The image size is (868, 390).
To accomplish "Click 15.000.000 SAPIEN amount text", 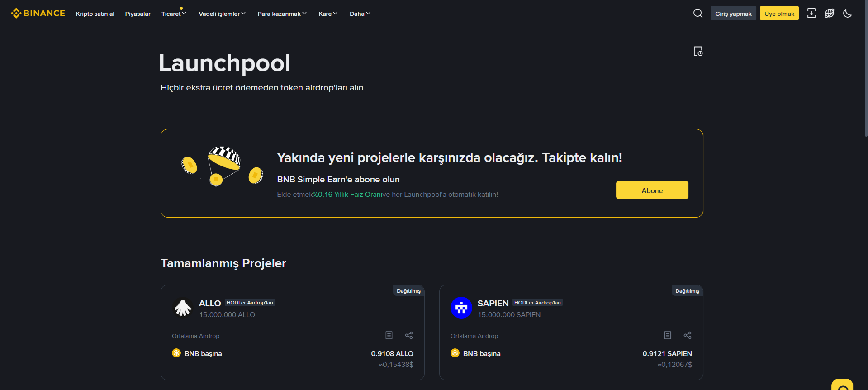I will [509, 314].
